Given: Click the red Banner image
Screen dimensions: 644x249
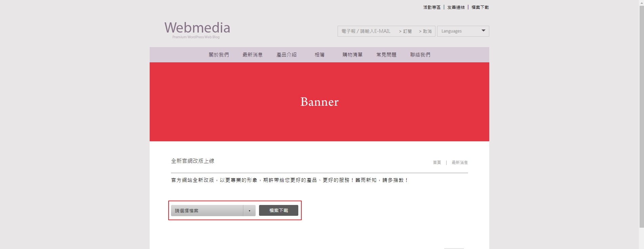Looking at the screenshot, I should pyautogui.click(x=319, y=102).
